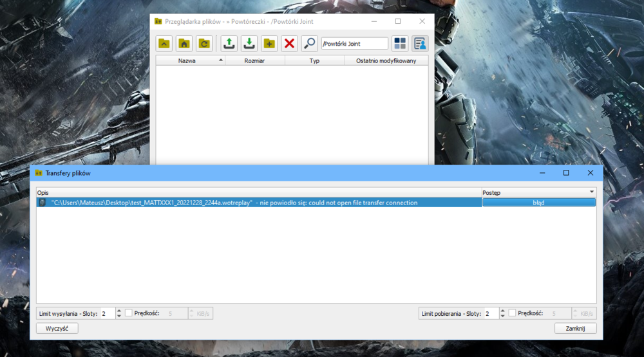Delete selected file with red X
Image resolution: width=644 pixels, height=357 pixels.
pos(289,44)
